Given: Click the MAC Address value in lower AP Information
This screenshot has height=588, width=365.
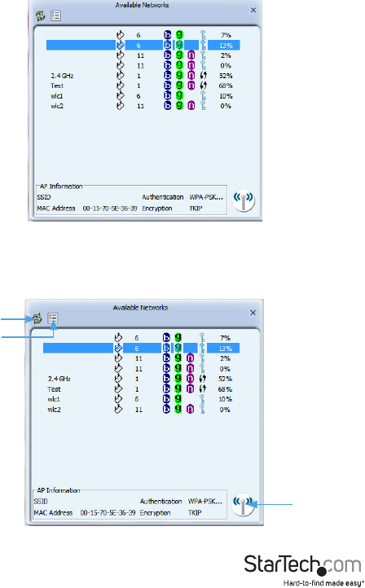Looking at the screenshot, I should tap(108, 512).
